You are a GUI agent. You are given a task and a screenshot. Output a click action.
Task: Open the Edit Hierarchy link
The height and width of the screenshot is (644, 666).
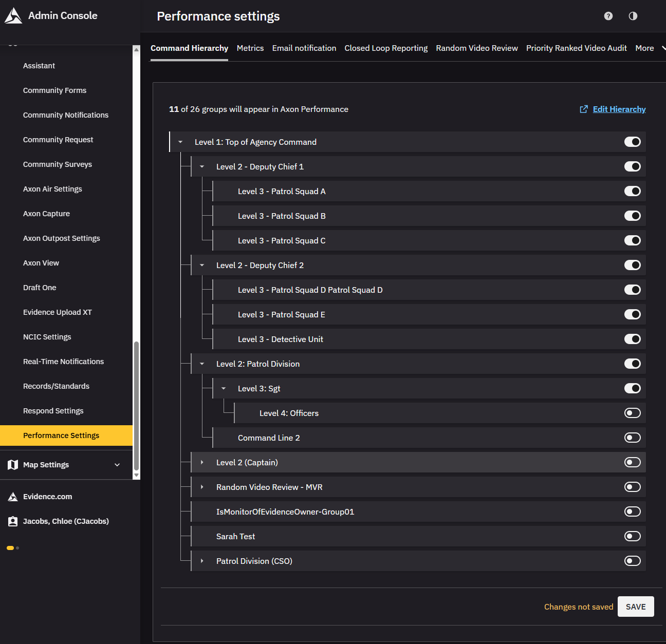619,109
